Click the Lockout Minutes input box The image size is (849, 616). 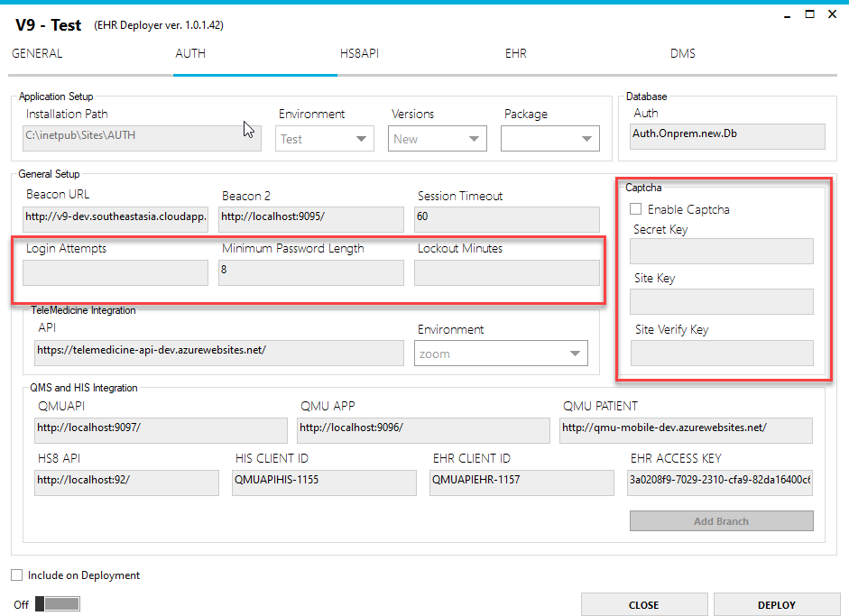(506, 272)
